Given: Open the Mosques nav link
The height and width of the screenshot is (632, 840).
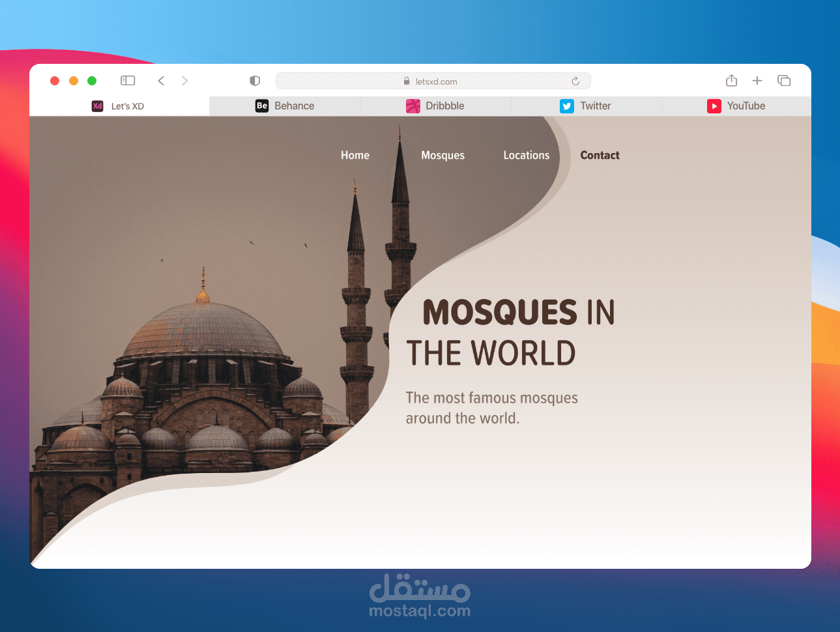Looking at the screenshot, I should point(443,155).
